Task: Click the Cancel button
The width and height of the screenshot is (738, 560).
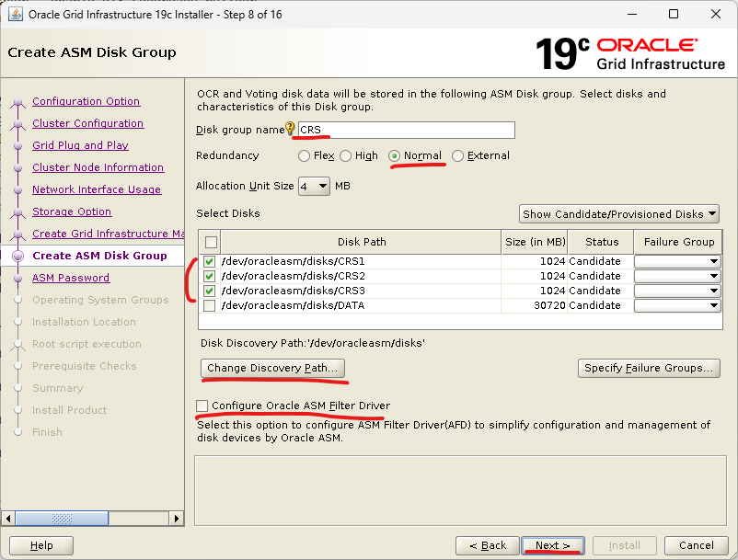Action: (x=697, y=545)
